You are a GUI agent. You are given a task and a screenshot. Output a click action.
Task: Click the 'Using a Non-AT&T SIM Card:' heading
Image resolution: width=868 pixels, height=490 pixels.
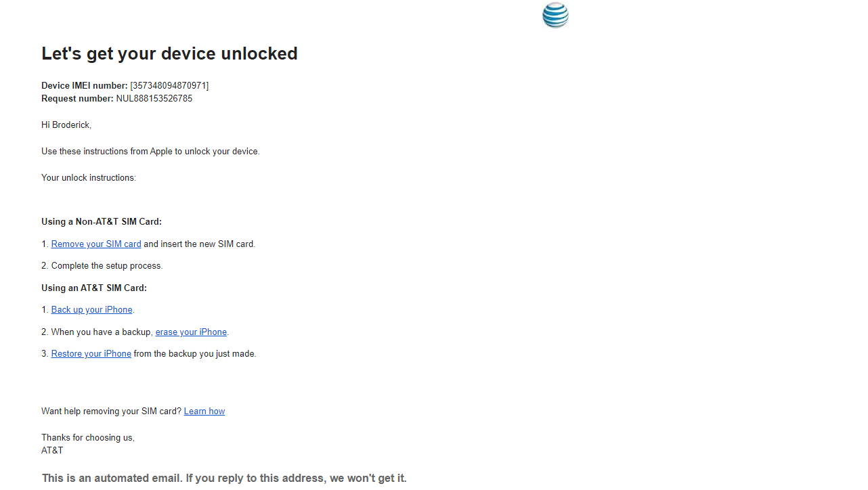pos(102,222)
